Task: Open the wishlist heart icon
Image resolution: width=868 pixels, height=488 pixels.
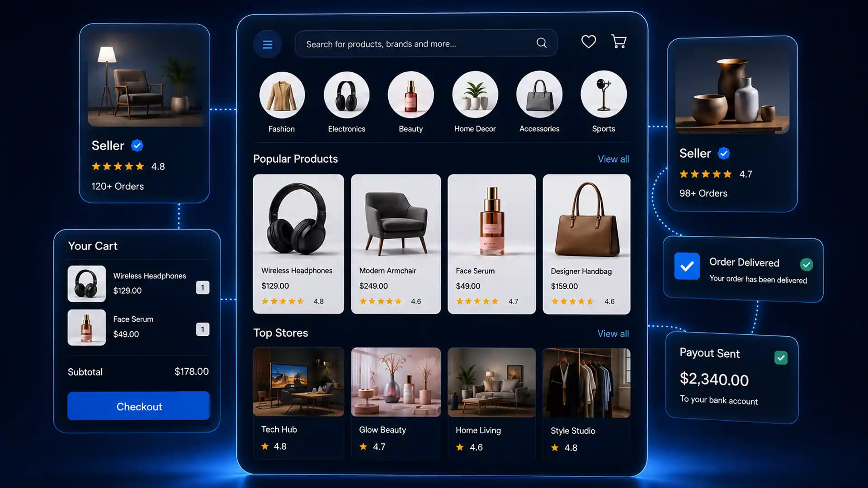Action: click(x=588, y=42)
